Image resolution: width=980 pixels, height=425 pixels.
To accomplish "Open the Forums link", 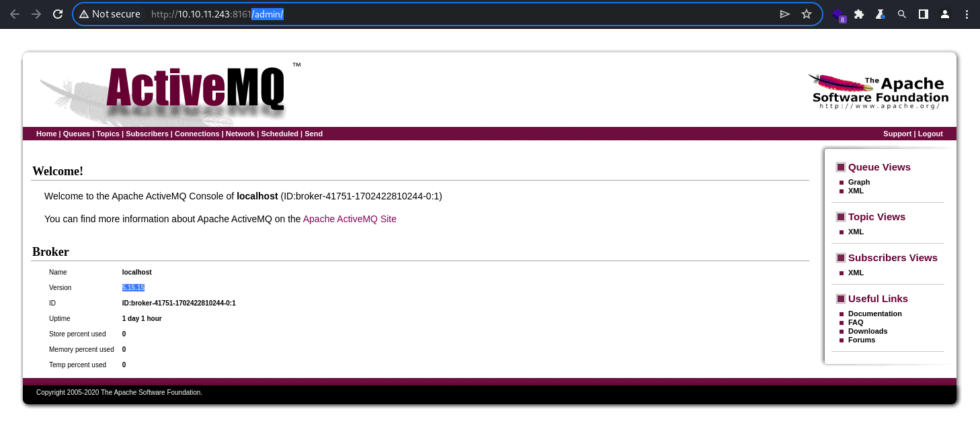I will [x=862, y=340].
